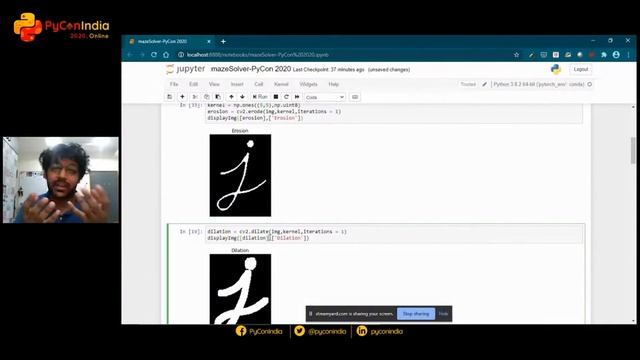
Task: Click the pencil edit mode icon
Action: [x=484, y=84]
